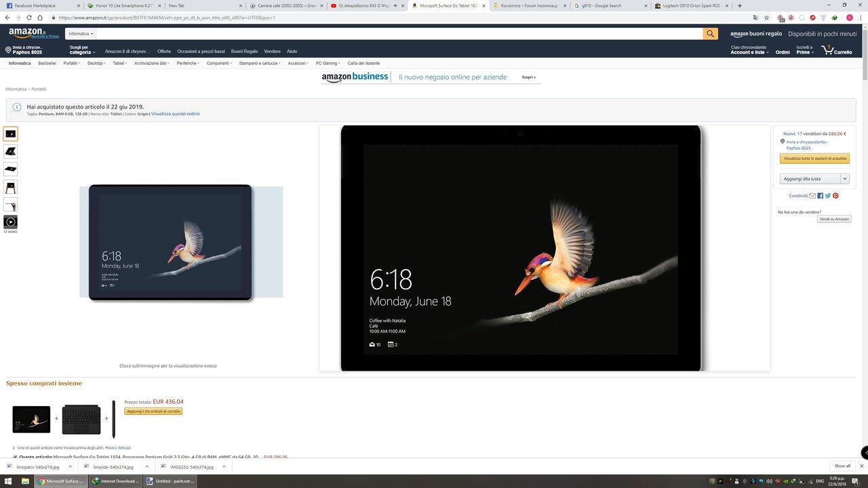868x488 pixels.
Task: Share product on Pinterest icon
Action: click(x=835, y=196)
